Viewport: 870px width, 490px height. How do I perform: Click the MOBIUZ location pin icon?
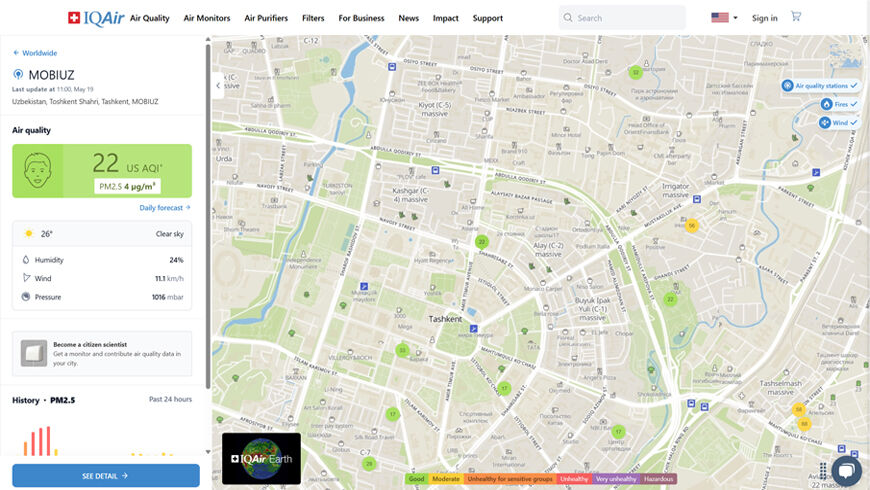18,74
